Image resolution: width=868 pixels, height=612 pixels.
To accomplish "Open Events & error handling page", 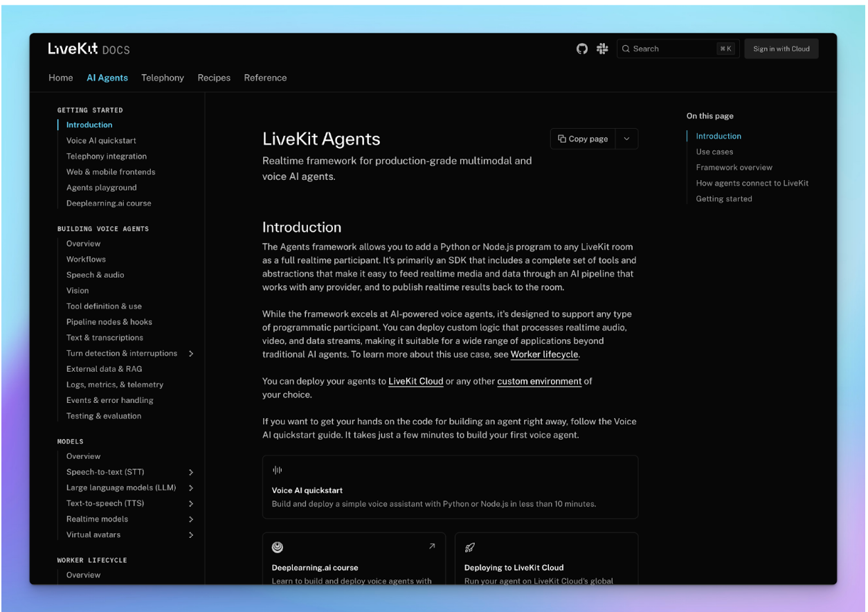I will click(110, 400).
